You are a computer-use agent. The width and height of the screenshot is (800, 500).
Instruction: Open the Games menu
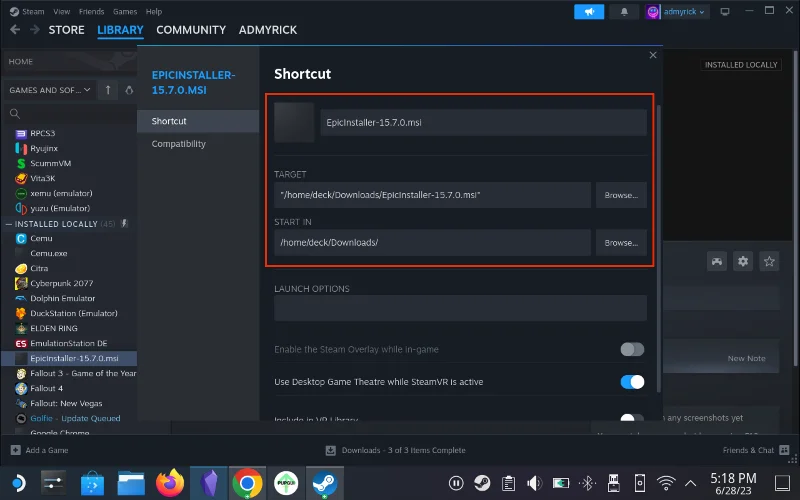pos(125,11)
